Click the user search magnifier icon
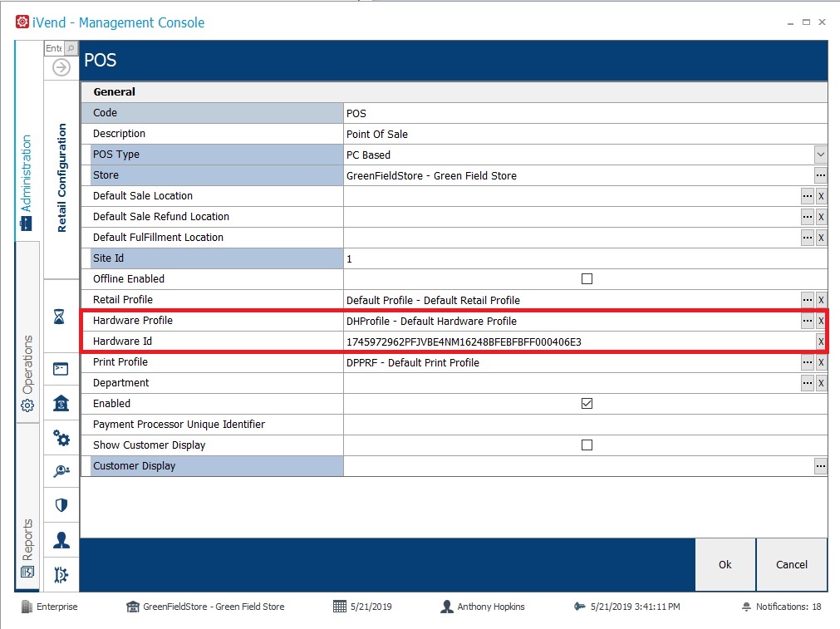The height and width of the screenshot is (629, 840). (x=61, y=471)
